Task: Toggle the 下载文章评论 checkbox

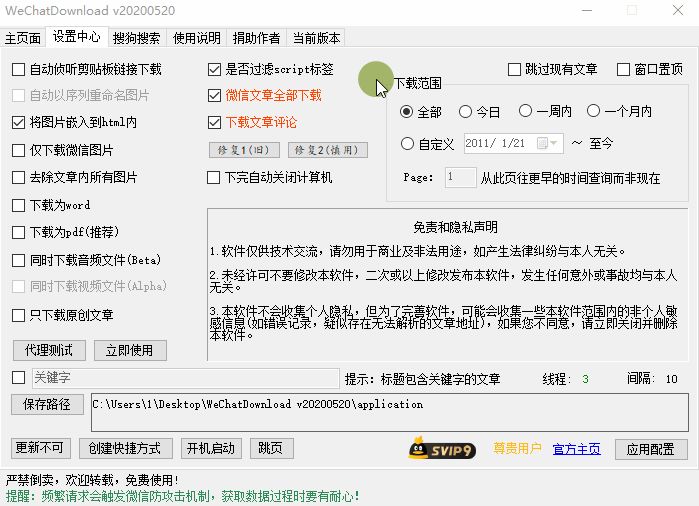Action: coord(214,122)
